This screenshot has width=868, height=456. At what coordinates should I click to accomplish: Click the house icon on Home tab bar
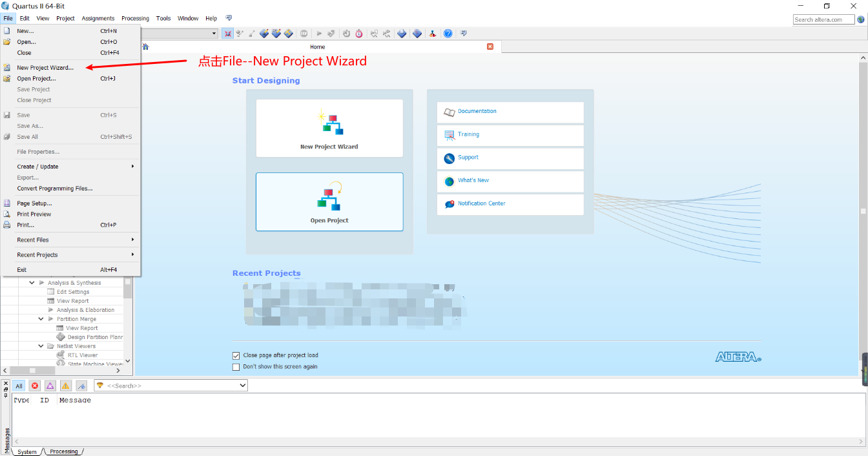(x=145, y=47)
